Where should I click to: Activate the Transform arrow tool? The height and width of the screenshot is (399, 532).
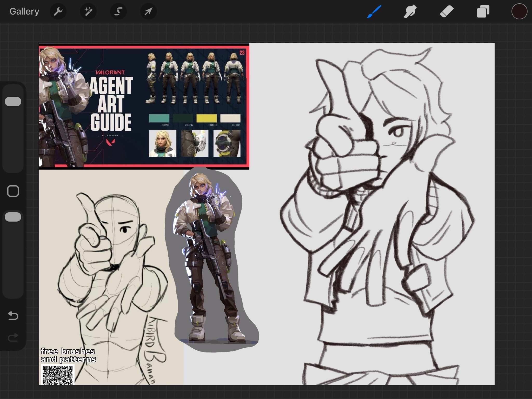[148, 11]
